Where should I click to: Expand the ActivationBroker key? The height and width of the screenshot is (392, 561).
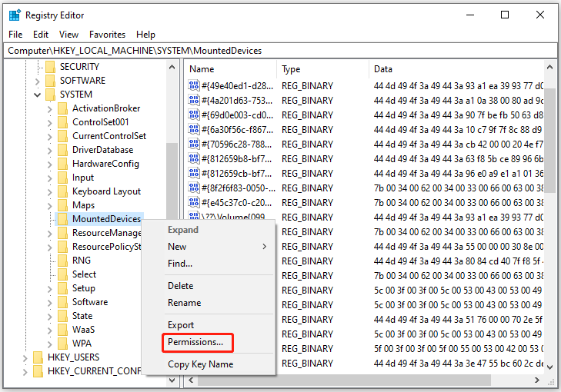(50, 108)
